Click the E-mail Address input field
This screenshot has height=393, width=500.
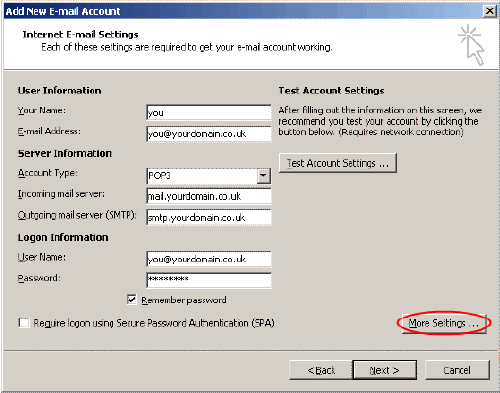[x=209, y=134]
